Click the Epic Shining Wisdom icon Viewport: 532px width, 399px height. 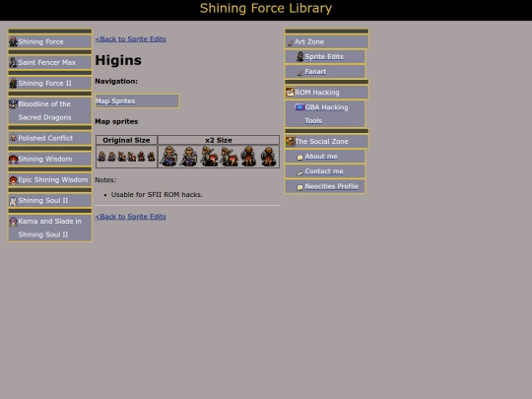pos(13,180)
